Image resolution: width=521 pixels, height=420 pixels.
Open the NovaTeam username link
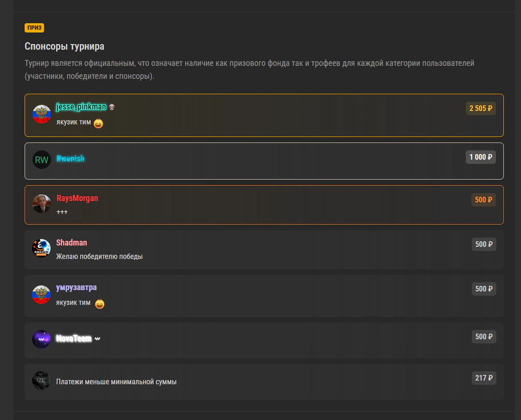pos(74,338)
